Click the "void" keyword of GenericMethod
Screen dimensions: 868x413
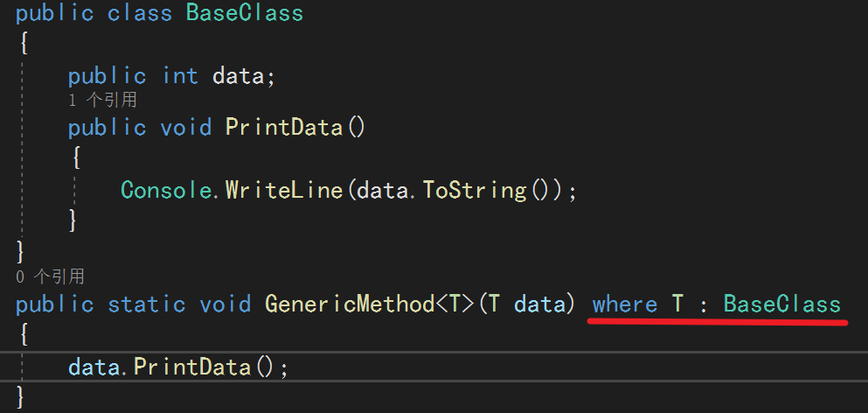[226, 304]
